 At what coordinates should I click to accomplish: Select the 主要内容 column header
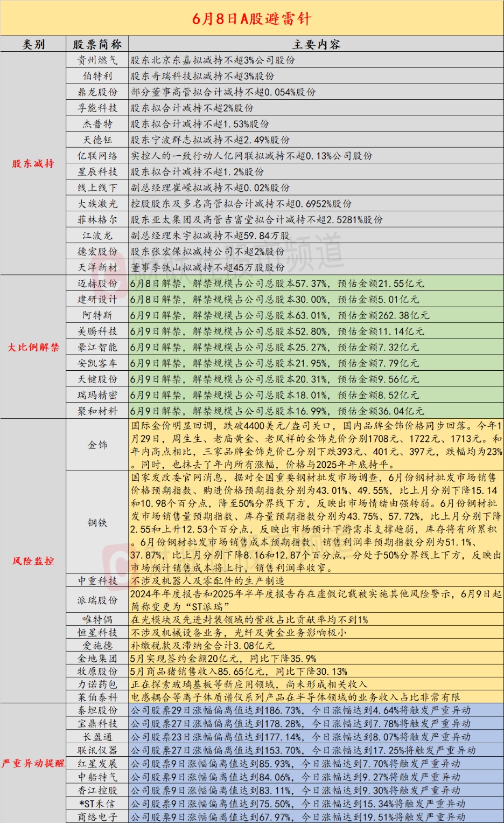click(x=316, y=44)
